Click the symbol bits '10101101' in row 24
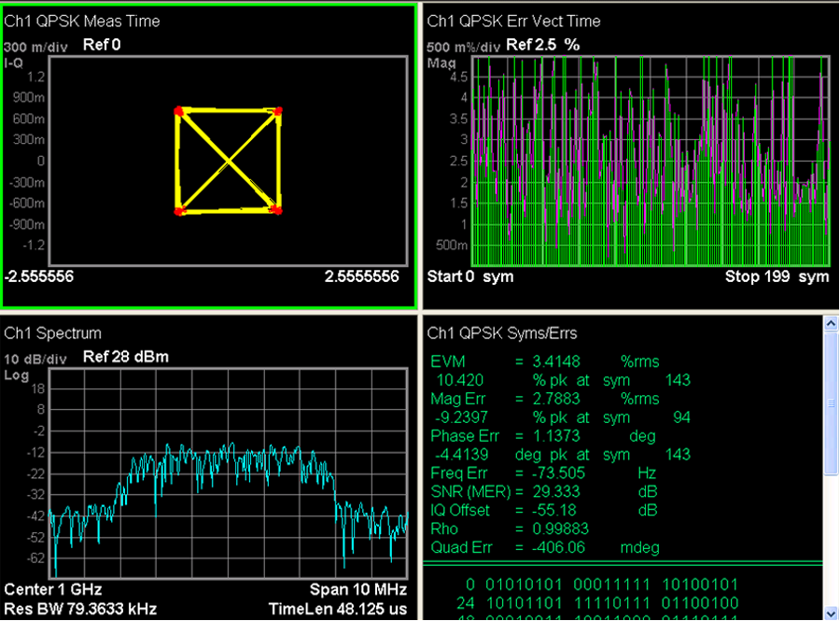The height and width of the screenshot is (621, 840). pyautogui.click(x=524, y=603)
